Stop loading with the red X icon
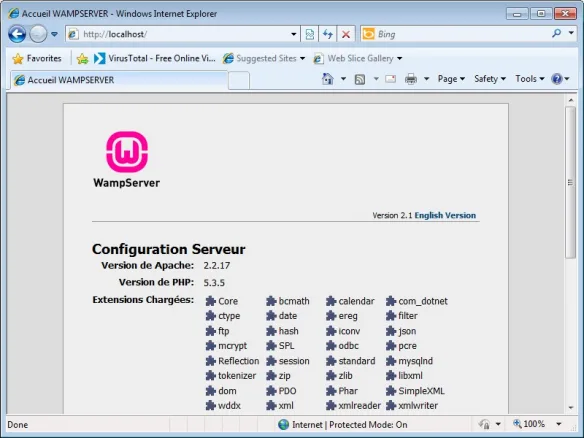 coord(346,34)
